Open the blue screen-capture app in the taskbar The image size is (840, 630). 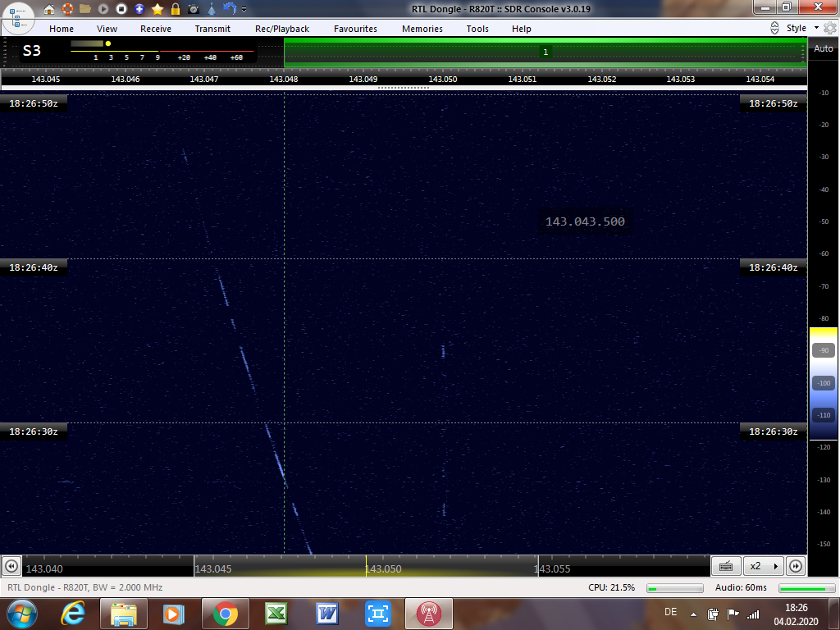(377, 614)
